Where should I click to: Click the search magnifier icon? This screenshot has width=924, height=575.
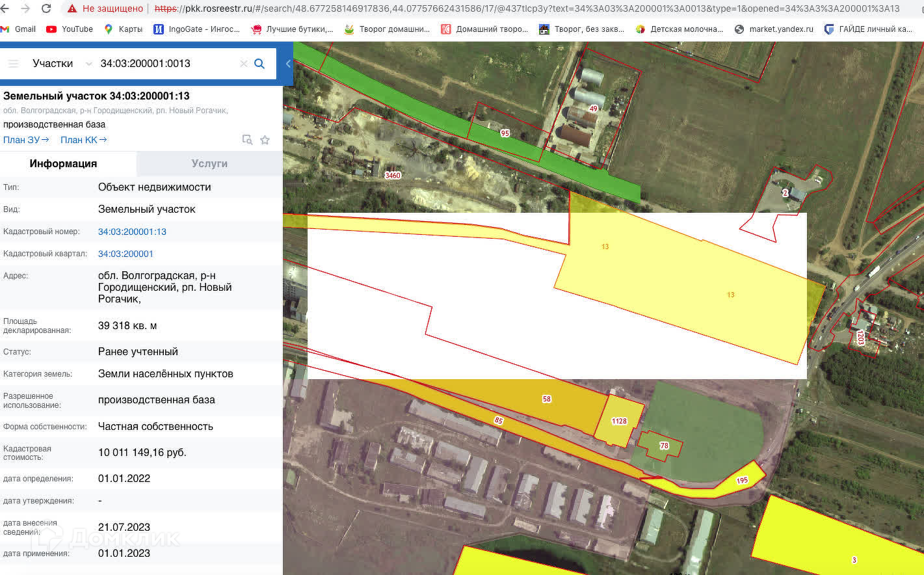pos(259,64)
